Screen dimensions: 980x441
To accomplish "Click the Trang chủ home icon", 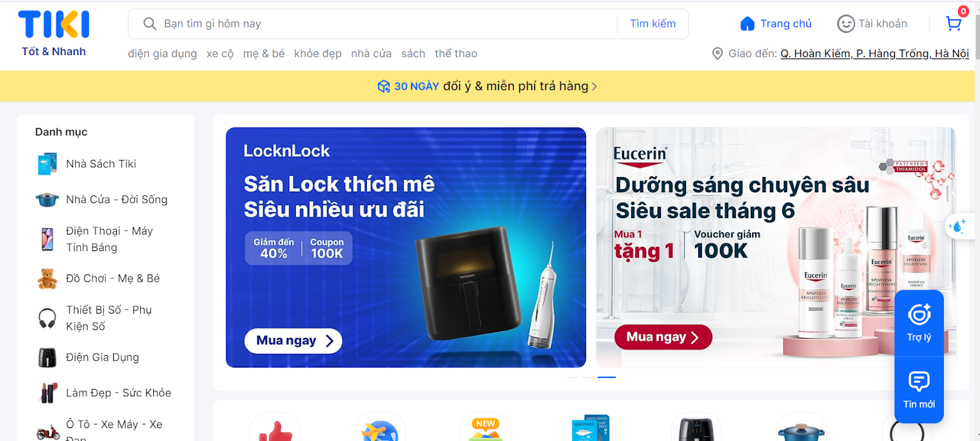I will (x=747, y=24).
